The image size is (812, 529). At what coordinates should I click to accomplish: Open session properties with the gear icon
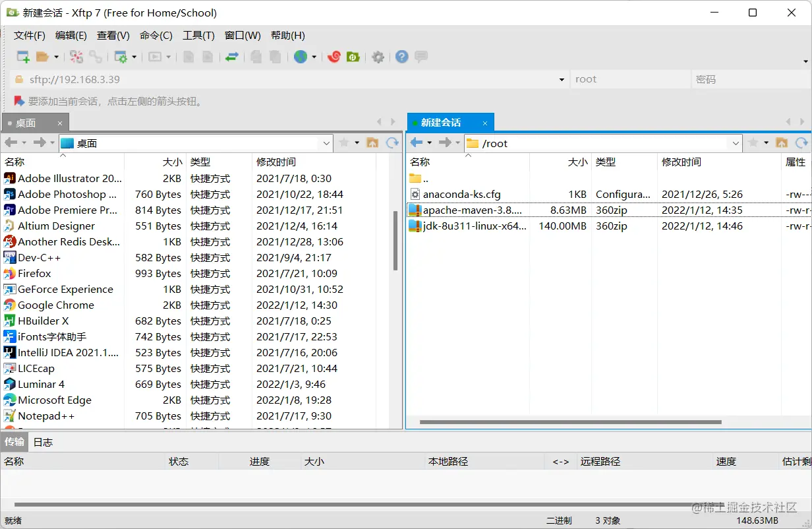(x=378, y=57)
